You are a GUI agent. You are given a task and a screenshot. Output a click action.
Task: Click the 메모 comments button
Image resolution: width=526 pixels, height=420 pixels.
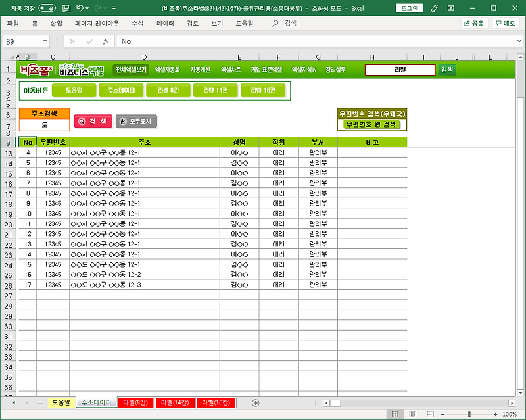point(506,23)
